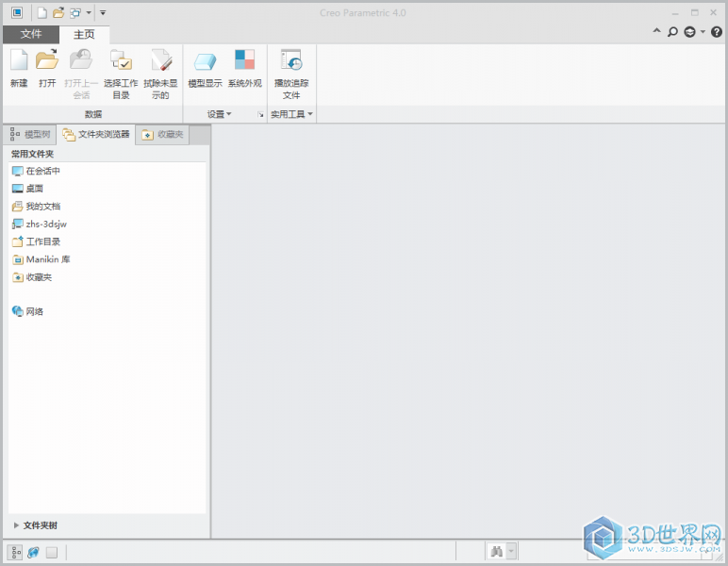This screenshot has width=728, height=566.
Task: Select the Manikin 库 library folder
Action: (41, 259)
